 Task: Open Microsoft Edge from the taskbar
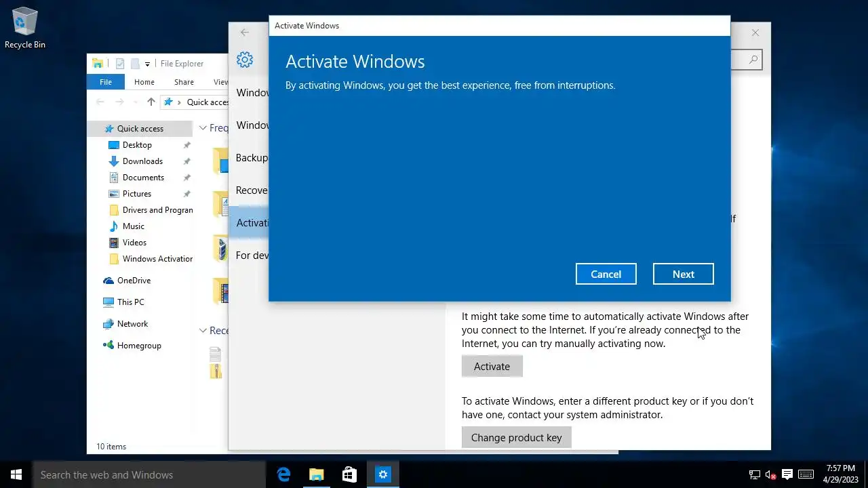[x=283, y=474]
